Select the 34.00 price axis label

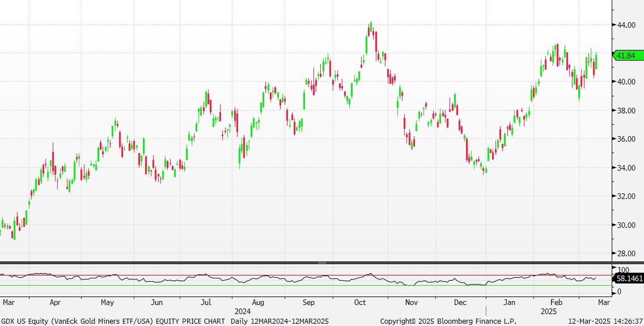(626, 168)
